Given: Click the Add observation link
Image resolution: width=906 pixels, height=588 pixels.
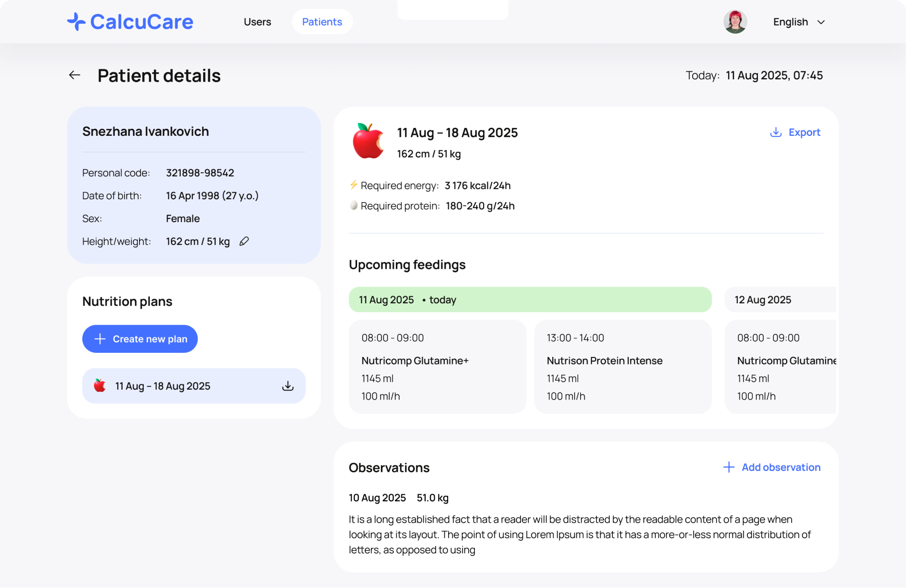Looking at the screenshot, I should pos(781,467).
